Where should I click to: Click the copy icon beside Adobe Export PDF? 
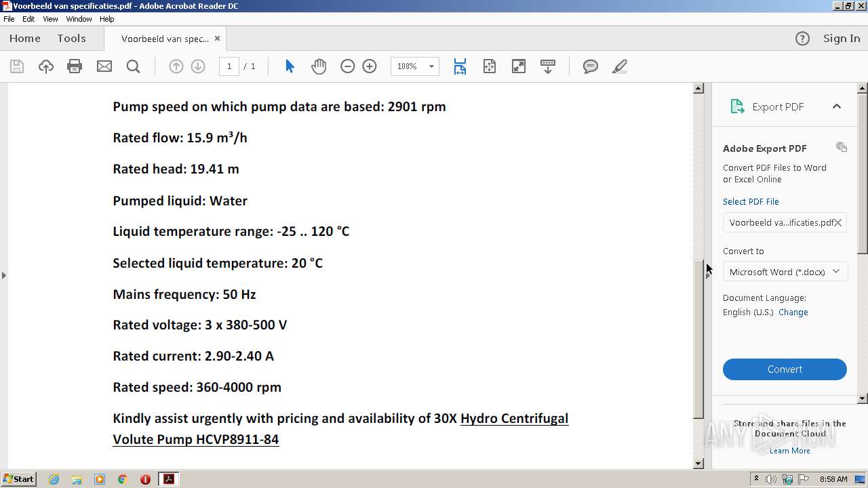point(842,147)
